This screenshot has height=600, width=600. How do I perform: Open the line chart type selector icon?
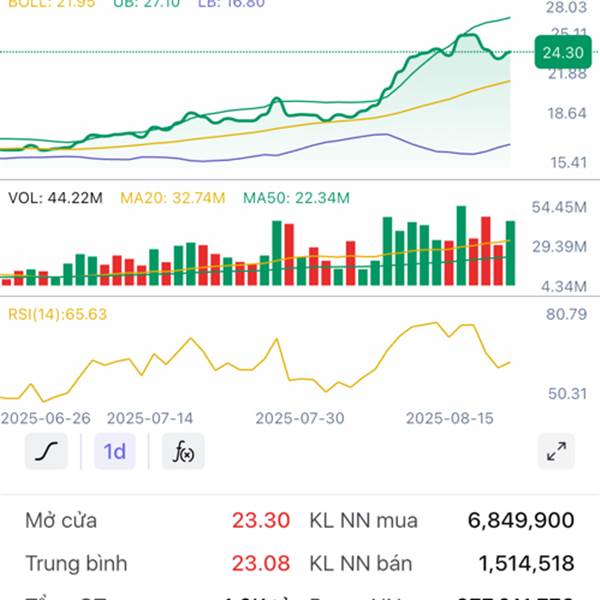click(x=46, y=451)
